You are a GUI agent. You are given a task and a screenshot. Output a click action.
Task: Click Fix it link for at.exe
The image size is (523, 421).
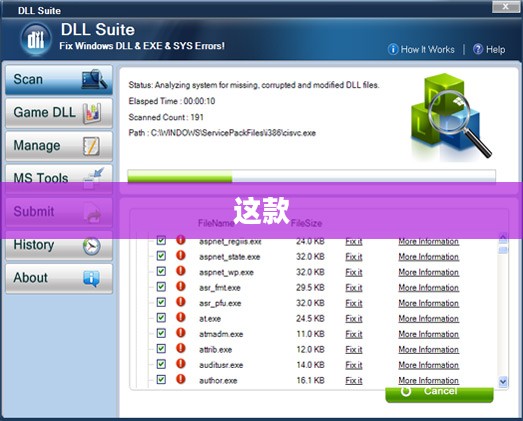point(354,319)
